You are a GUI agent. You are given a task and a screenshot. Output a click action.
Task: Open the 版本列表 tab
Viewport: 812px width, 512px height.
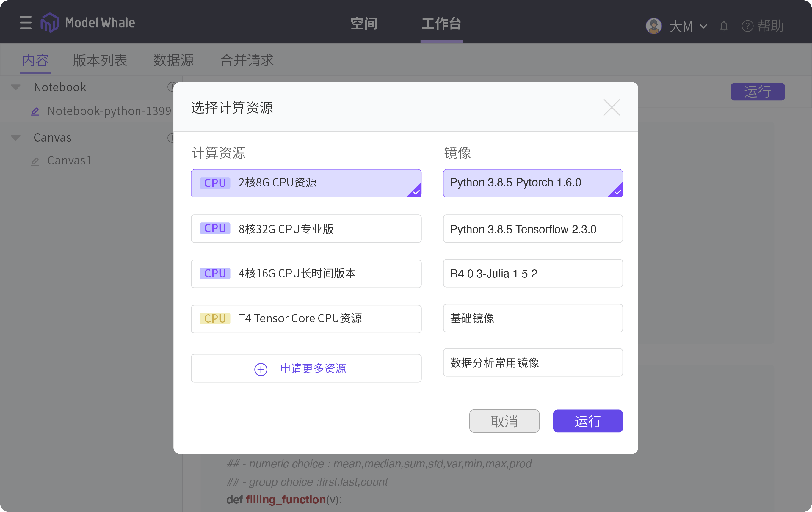tap(100, 60)
